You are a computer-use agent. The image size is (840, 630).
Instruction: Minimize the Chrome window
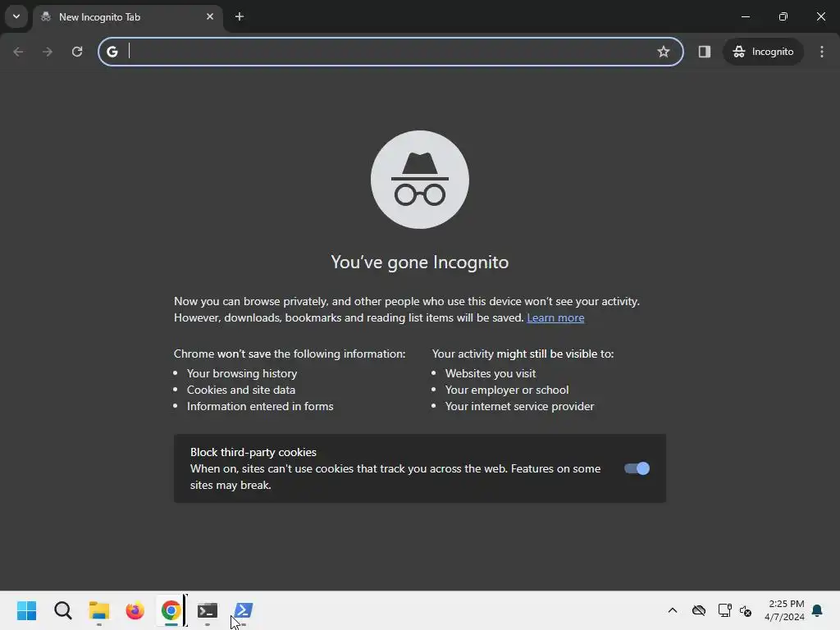(745, 16)
